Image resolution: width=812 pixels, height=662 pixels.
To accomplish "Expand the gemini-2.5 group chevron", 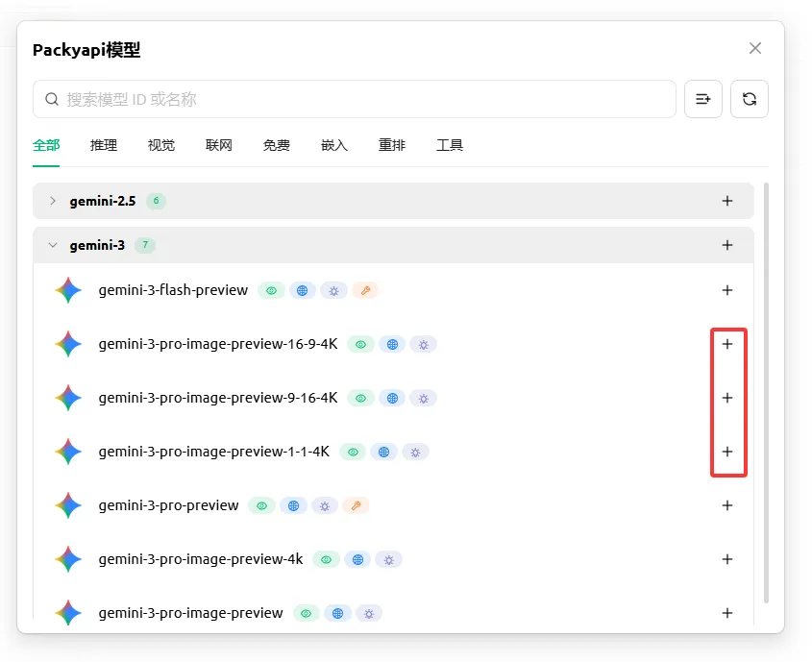I will coord(52,201).
